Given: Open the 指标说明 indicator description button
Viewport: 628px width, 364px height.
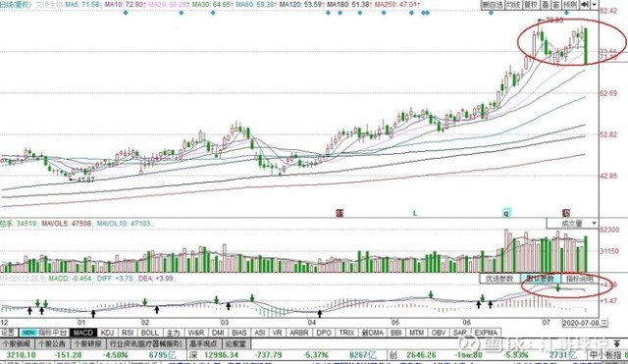Looking at the screenshot, I should tap(580, 279).
